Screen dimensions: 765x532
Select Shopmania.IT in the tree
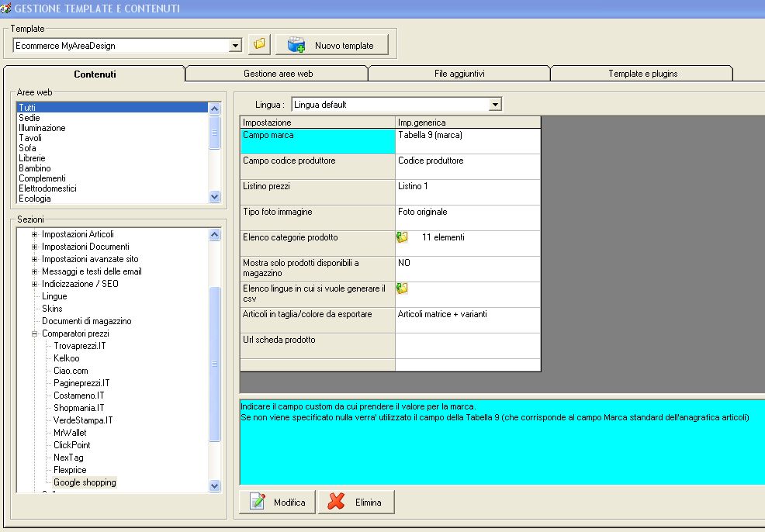pos(78,408)
